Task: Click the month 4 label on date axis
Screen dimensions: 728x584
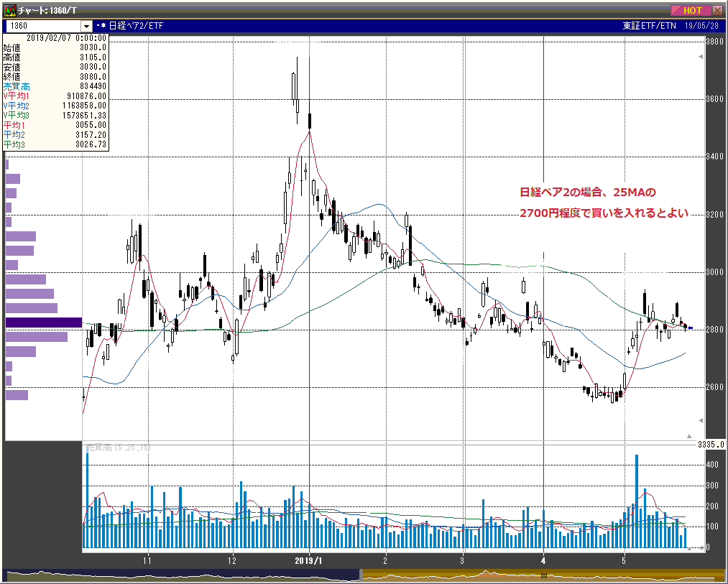Action: tap(544, 561)
